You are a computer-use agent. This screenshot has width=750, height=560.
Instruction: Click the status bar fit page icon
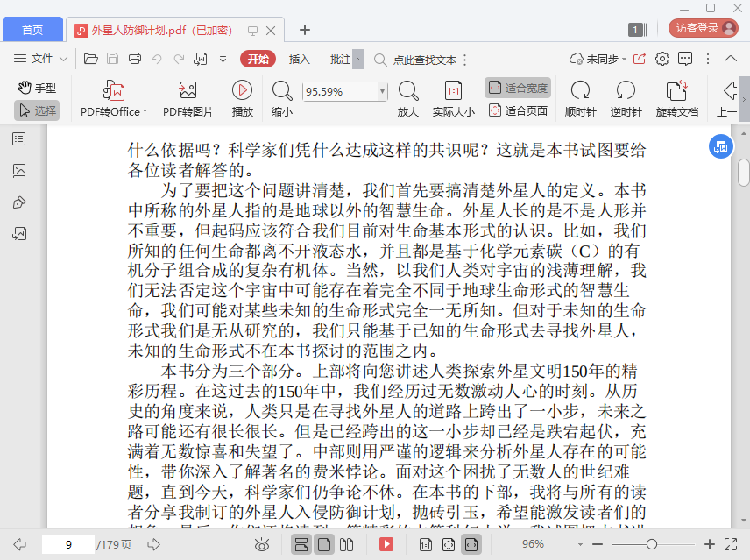[449, 545]
